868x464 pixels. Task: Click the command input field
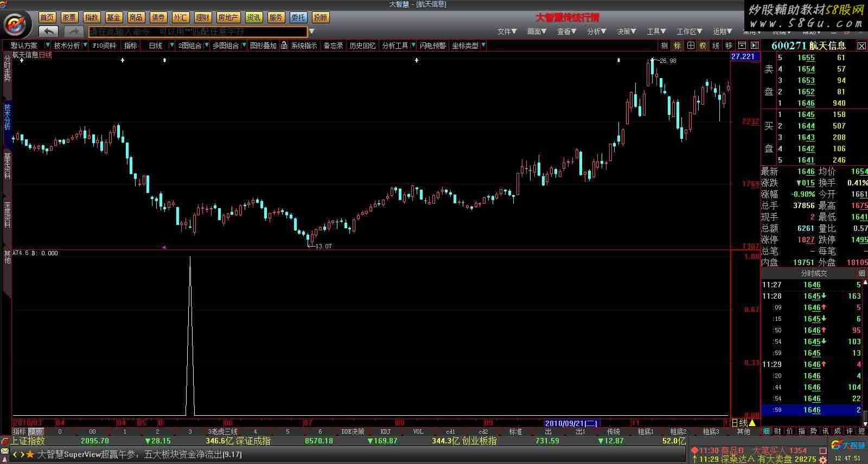[198, 32]
